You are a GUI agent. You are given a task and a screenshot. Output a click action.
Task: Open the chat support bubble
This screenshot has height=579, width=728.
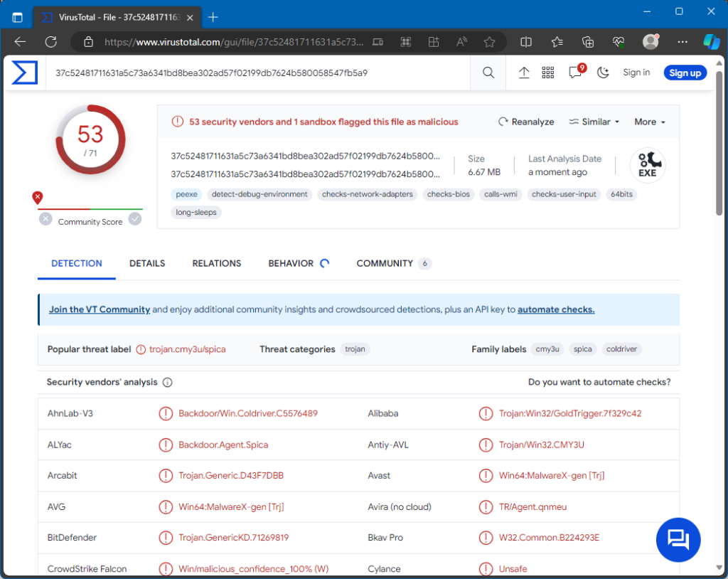(678, 540)
